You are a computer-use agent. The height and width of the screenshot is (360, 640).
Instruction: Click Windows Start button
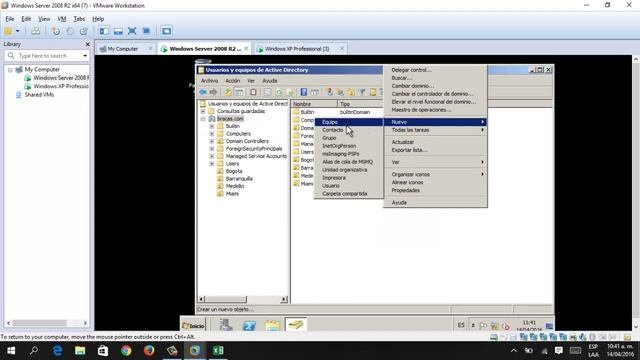click(x=11, y=351)
